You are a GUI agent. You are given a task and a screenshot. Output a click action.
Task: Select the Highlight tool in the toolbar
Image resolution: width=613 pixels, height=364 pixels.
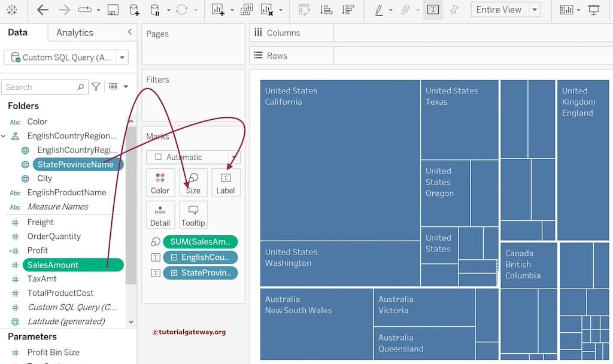[379, 10]
